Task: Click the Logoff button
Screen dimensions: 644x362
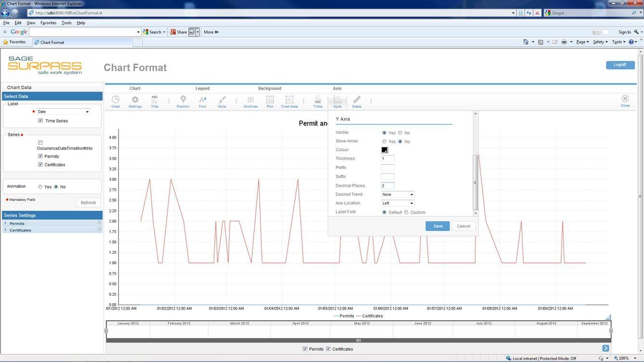Action: pyautogui.click(x=620, y=64)
